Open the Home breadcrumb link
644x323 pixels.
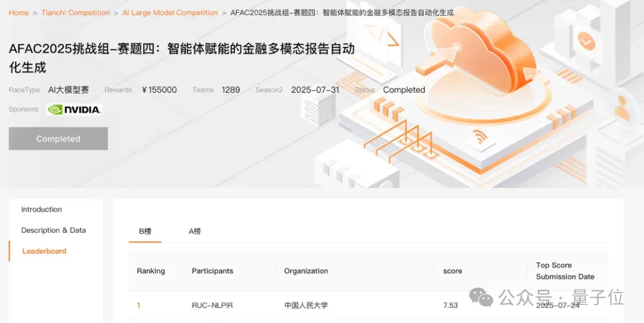18,13
